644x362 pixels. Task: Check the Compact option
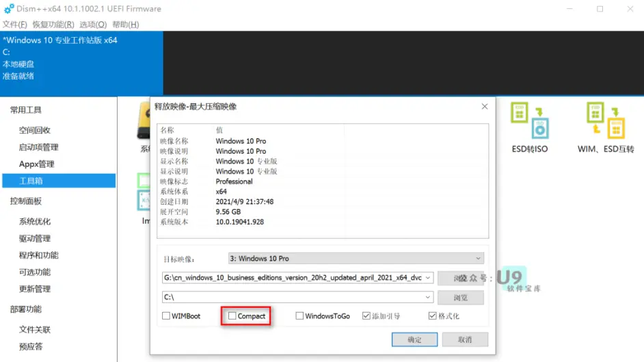(232, 315)
